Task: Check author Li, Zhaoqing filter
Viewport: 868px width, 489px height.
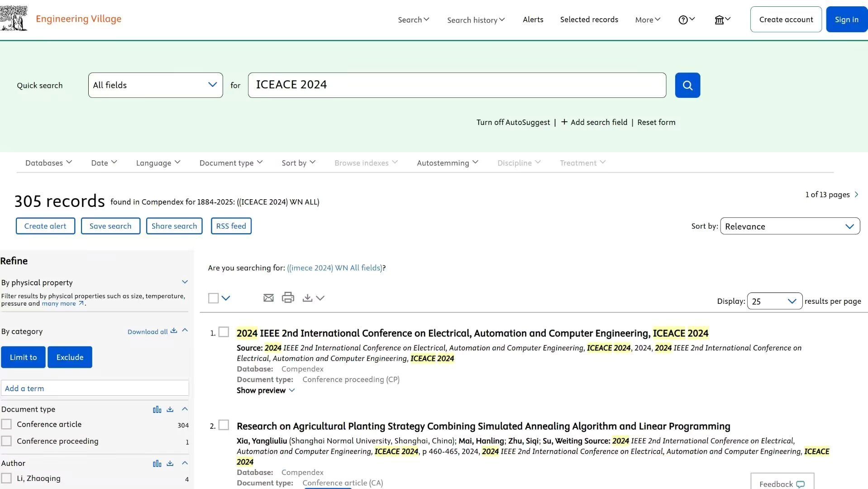Action: [6, 478]
